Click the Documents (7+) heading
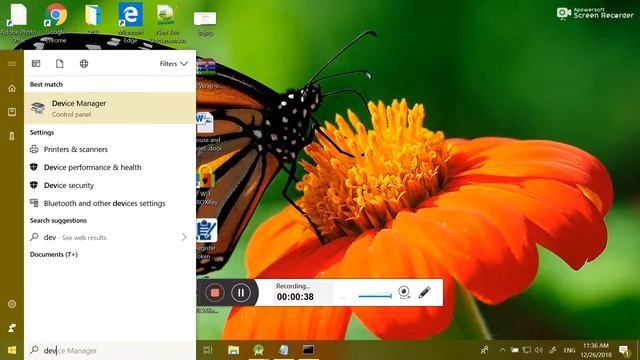 point(53,254)
